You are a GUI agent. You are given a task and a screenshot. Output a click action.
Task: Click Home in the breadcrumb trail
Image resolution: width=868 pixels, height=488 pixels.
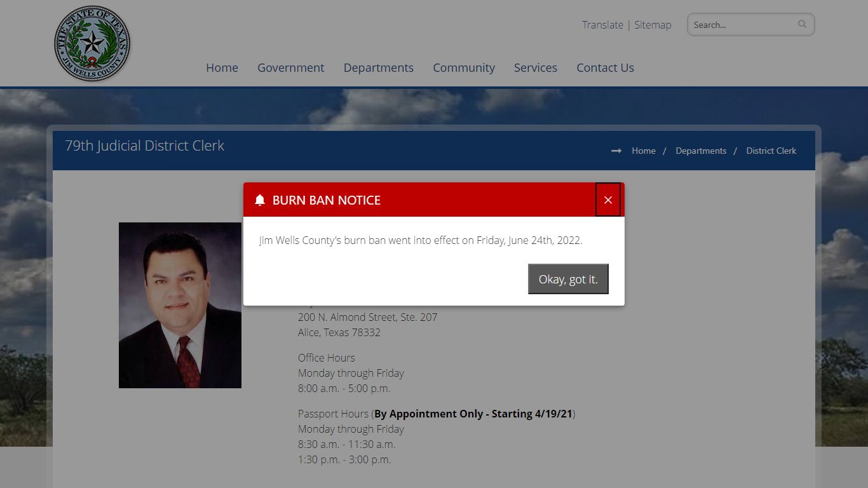click(644, 151)
